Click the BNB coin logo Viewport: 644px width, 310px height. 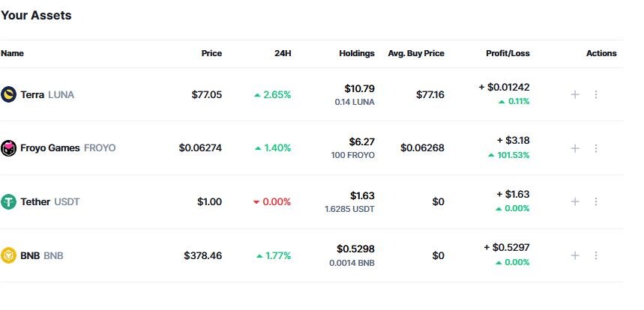click(8, 255)
